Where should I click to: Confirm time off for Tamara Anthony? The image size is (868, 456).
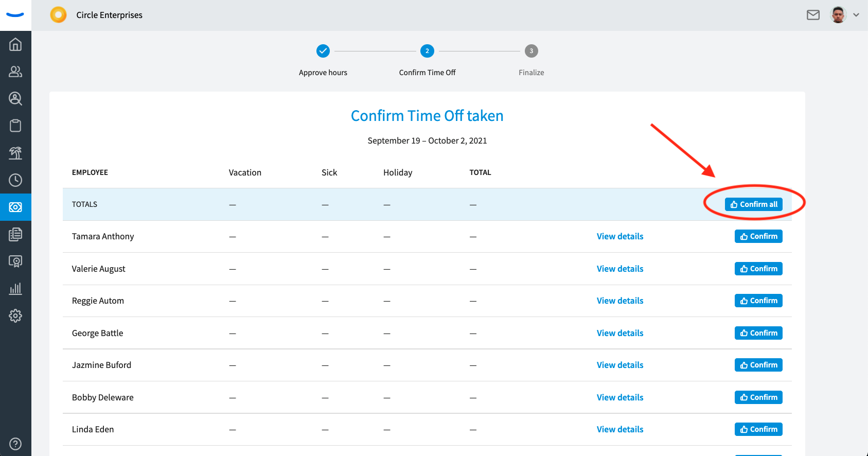click(758, 236)
